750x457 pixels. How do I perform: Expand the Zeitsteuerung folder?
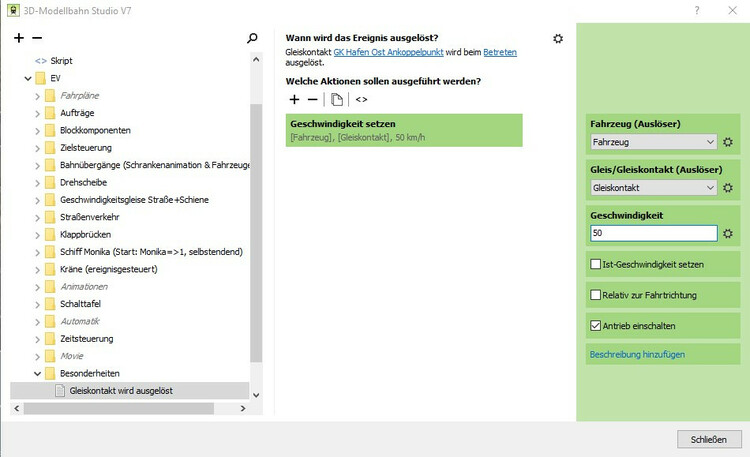click(37, 339)
